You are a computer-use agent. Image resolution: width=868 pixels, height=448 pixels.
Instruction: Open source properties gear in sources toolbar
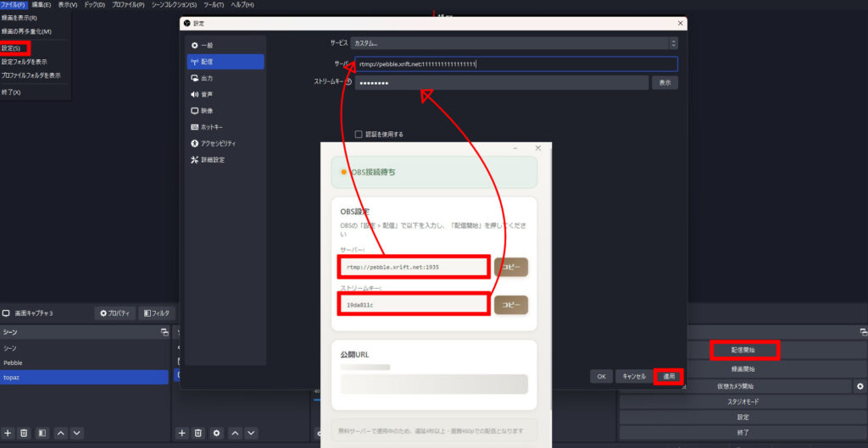tap(217, 433)
